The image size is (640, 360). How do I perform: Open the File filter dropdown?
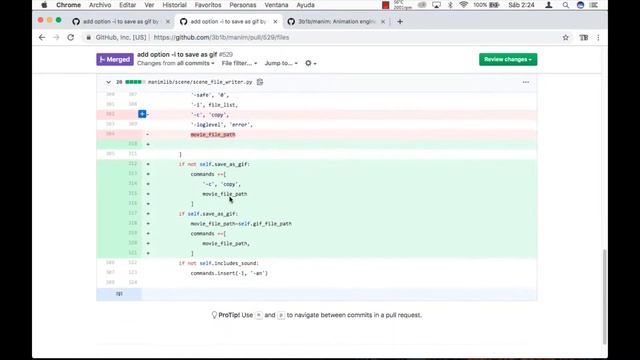pyautogui.click(x=239, y=63)
